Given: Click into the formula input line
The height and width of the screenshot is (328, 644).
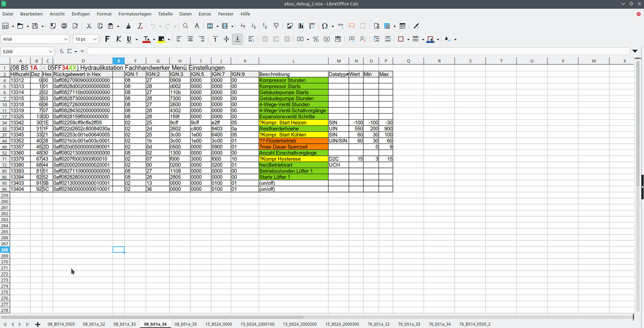Looking at the screenshot, I should pyautogui.click(x=356, y=51).
